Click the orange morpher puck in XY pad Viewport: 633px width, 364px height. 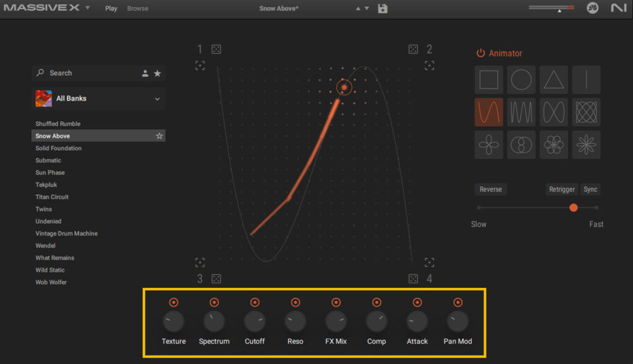[344, 87]
